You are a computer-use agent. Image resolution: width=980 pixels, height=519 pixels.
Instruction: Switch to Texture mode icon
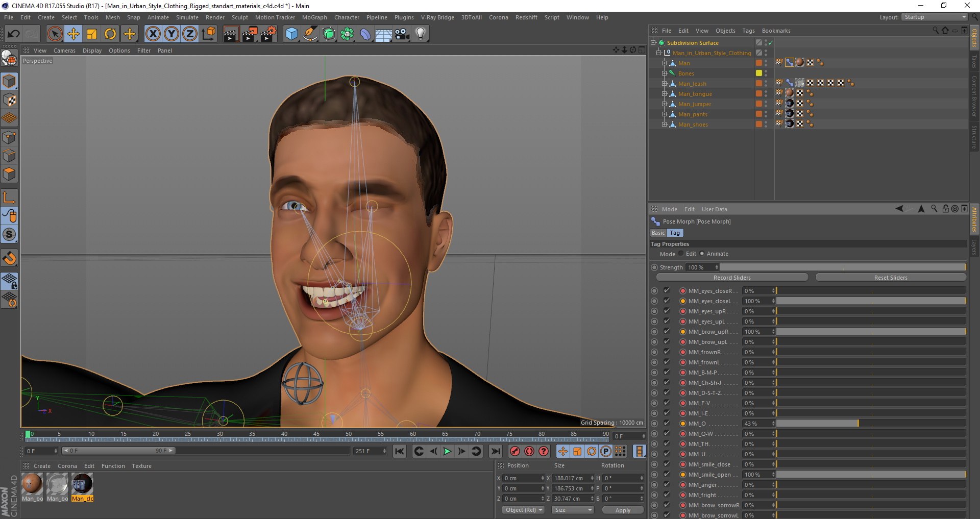coord(9,100)
